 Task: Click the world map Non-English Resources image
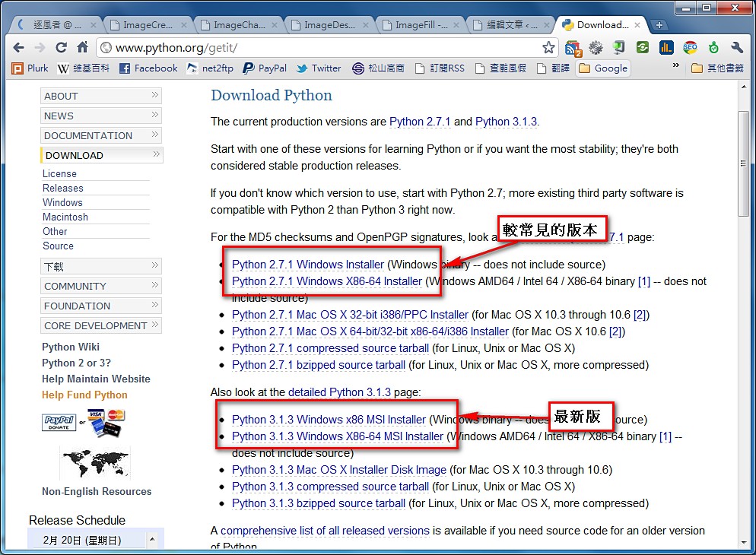(96, 462)
